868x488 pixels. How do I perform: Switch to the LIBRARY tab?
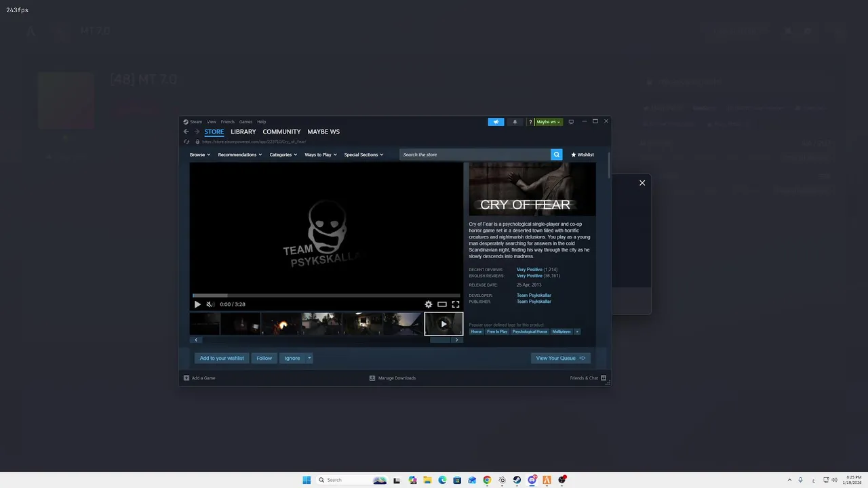pos(243,131)
